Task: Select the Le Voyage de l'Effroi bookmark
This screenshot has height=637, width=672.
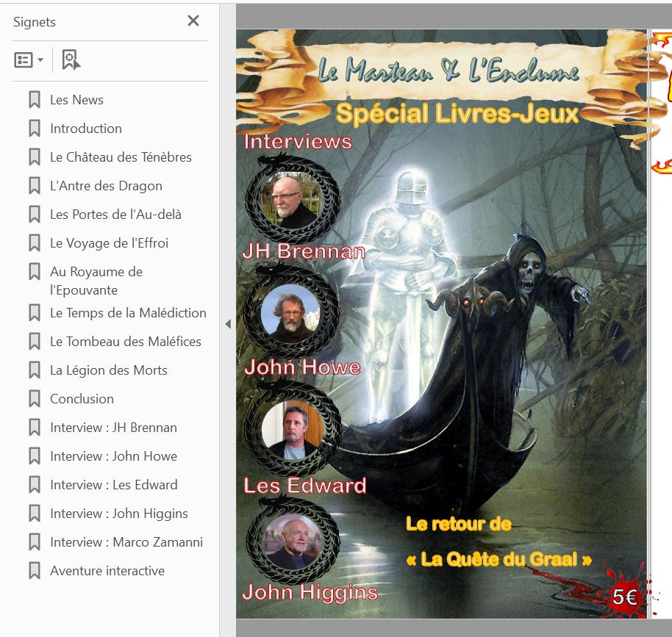Action: click(x=110, y=243)
